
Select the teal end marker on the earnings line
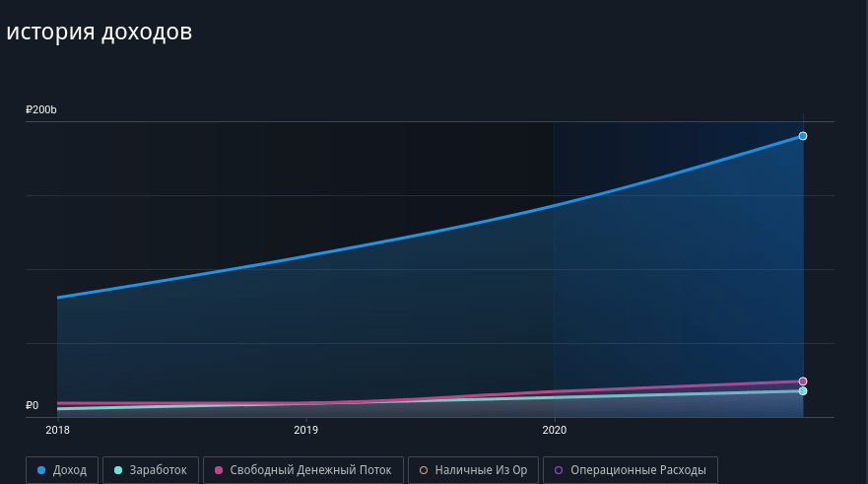(x=803, y=391)
